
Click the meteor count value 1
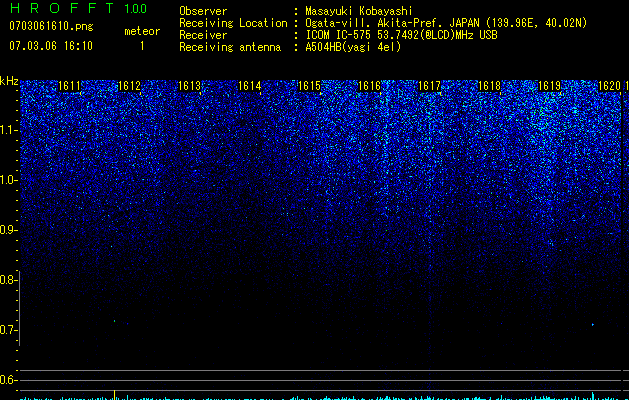142,46
